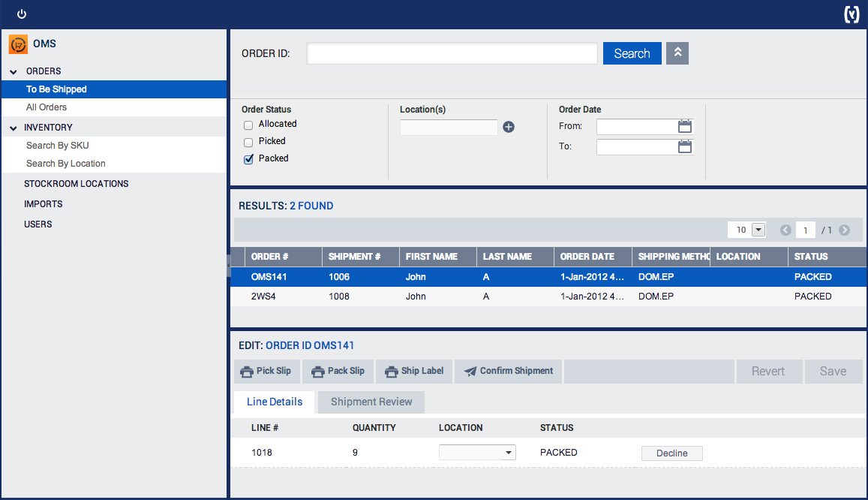This screenshot has height=500, width=868.
Task: Click line number 1018
Action: coord(262,453)
